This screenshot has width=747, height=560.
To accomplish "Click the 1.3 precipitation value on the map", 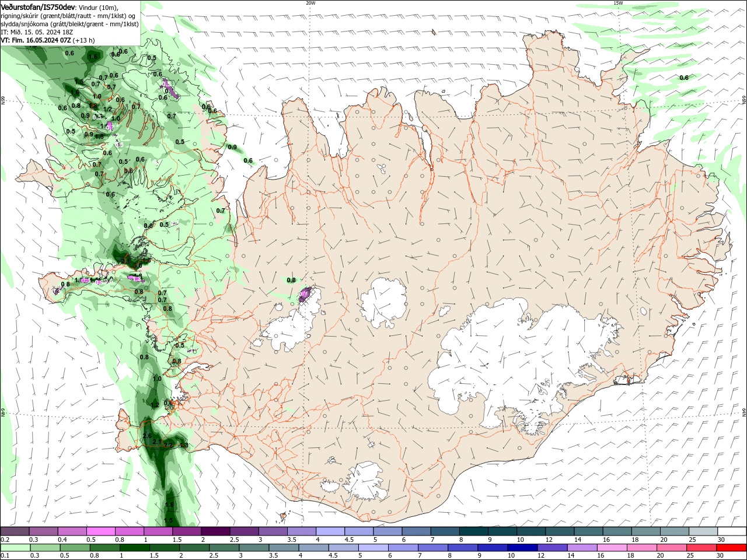I will click(x=184, y=445).
